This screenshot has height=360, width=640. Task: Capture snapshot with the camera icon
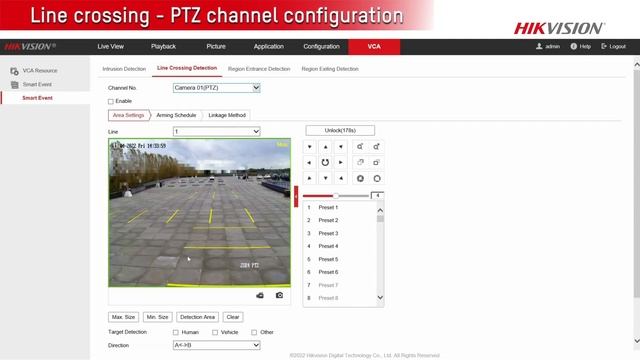(279, 295)
